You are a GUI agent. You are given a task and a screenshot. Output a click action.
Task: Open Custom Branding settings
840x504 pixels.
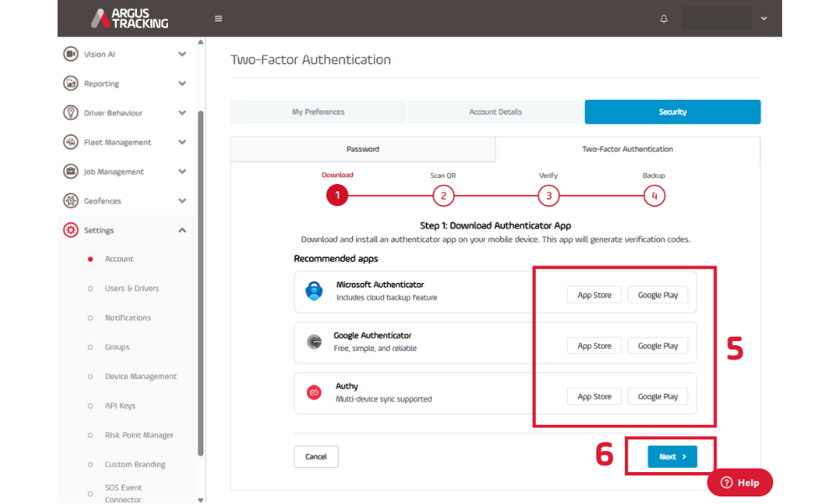[x=135, y=465]
